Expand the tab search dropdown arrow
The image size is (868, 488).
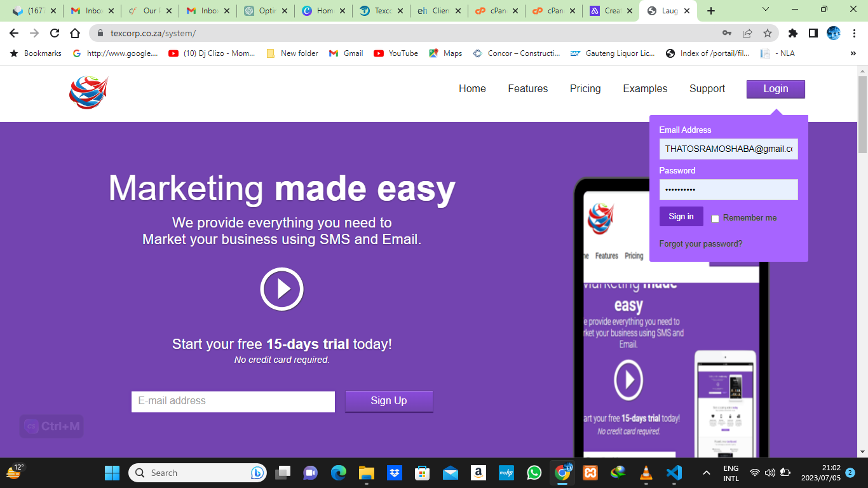[766, 10]
